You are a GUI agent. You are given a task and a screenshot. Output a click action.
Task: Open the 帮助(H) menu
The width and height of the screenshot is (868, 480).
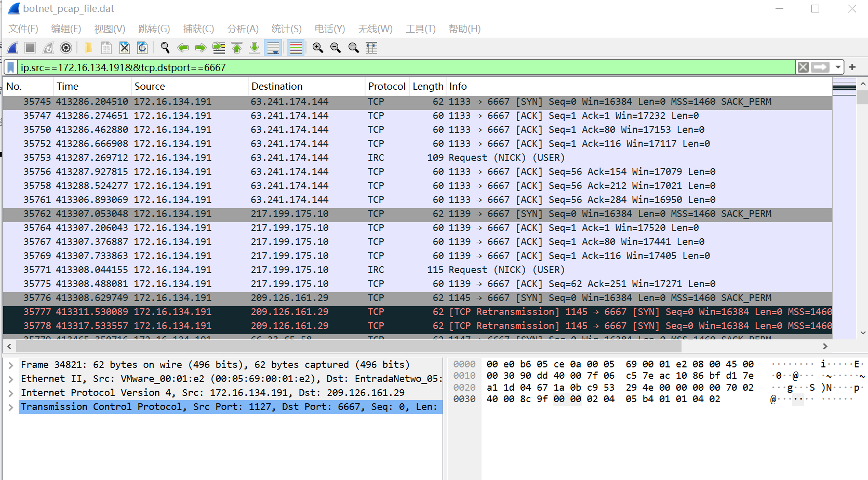coord(464,29)
